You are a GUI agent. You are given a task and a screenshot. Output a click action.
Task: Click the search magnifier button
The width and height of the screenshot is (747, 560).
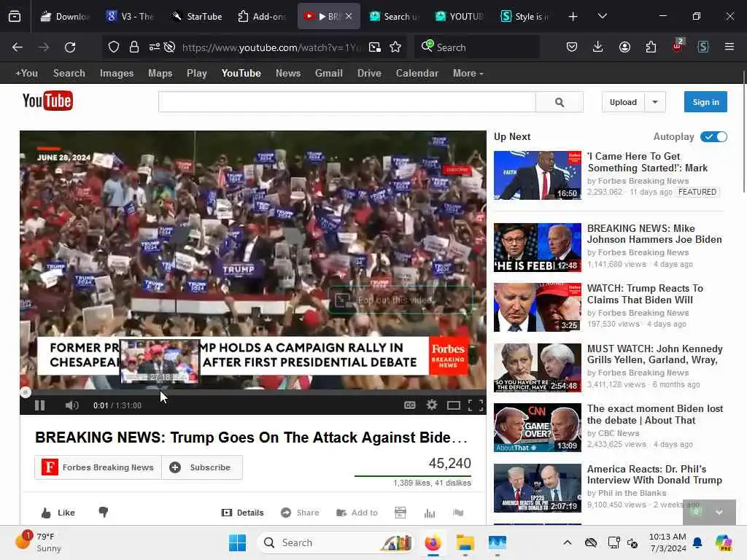coord(560,102)
